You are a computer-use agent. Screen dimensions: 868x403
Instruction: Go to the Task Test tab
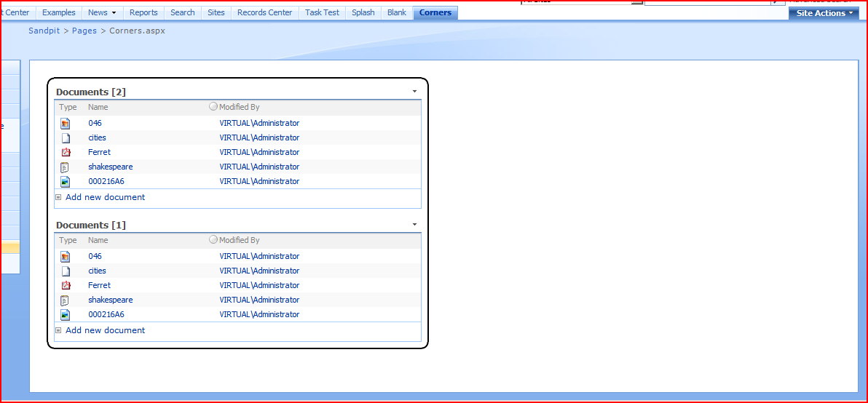coord(322,12)
